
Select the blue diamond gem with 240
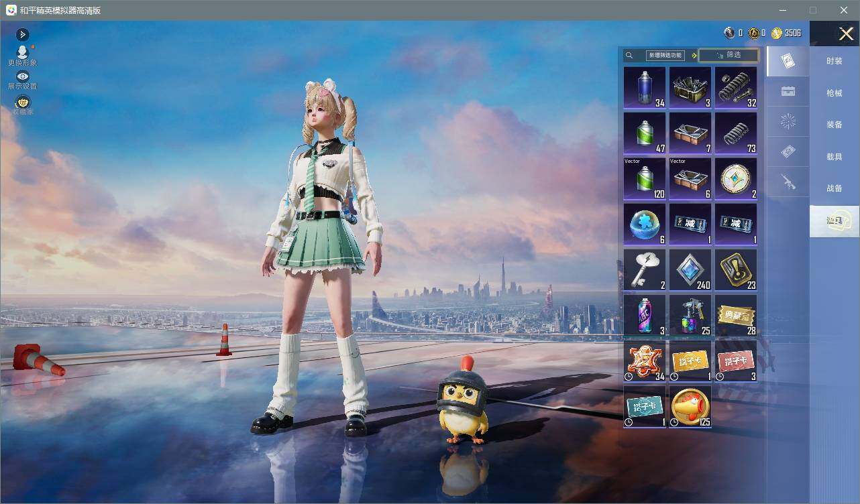(x=690, y=270)
